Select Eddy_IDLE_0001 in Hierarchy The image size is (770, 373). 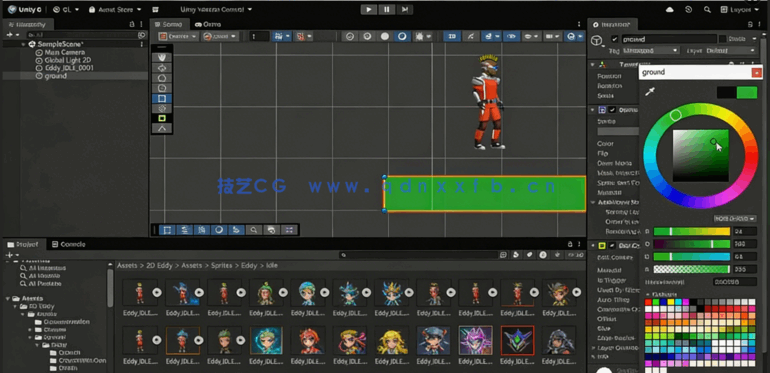tap(68, 68)
